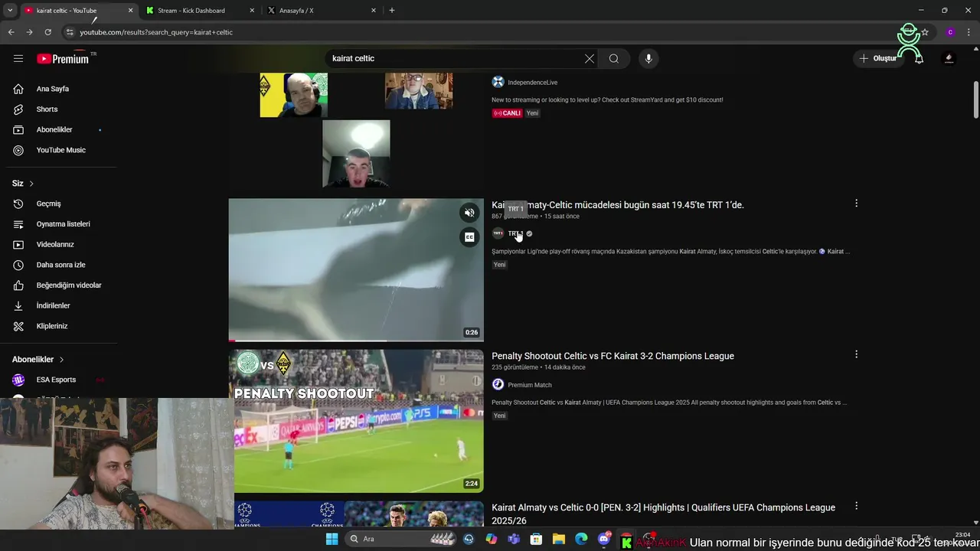The image size is (980, 551).
Task: Click the CANLI live badge
Action: point(507,113)
